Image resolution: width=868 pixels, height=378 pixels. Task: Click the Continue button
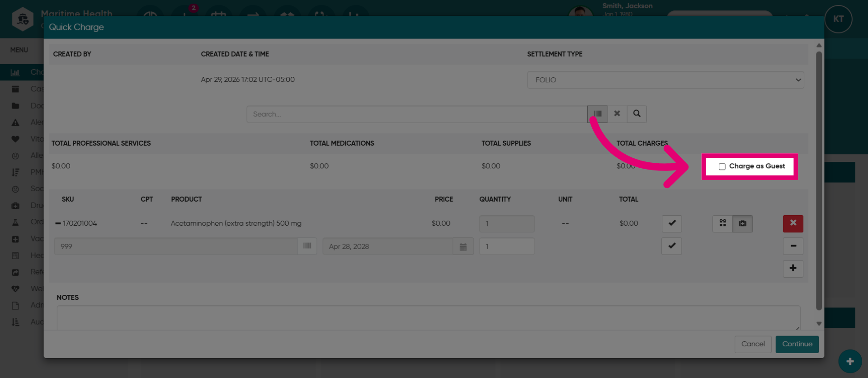pyautogui.click(x=797, y=344)
